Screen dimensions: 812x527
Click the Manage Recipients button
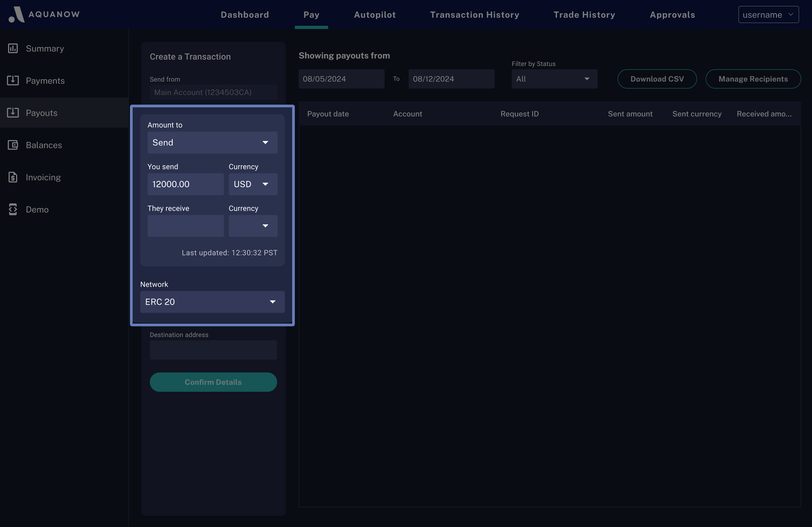point(753,79)
